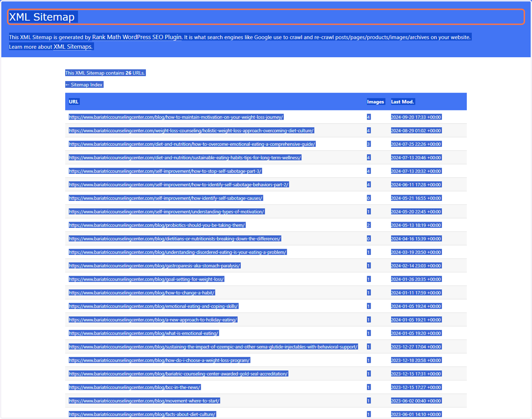532x419 pixels.
Task: Click date 2024-07-13 20:32 +00:00
Action: coord(416,171)
